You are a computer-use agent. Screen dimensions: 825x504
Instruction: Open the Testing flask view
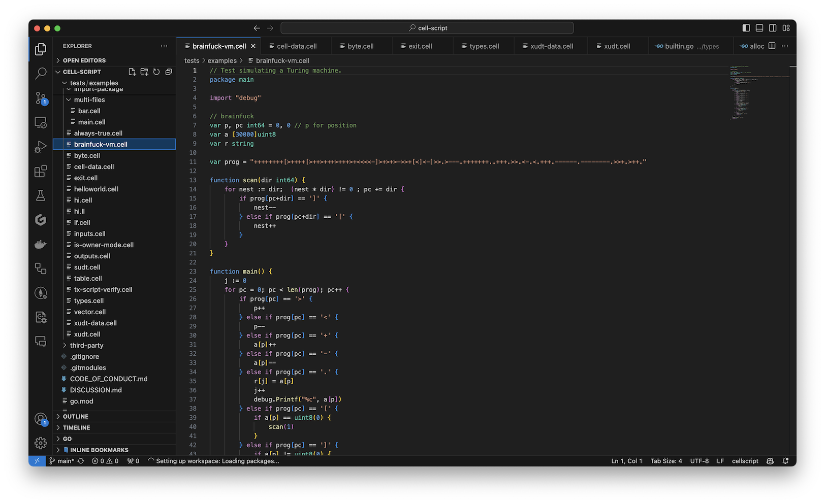(41, 195)
